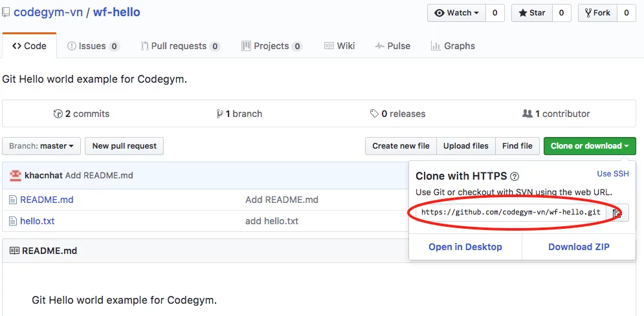Switch to the Issues tab
Viewport: 644px width, 316px height.
point(93,46)
